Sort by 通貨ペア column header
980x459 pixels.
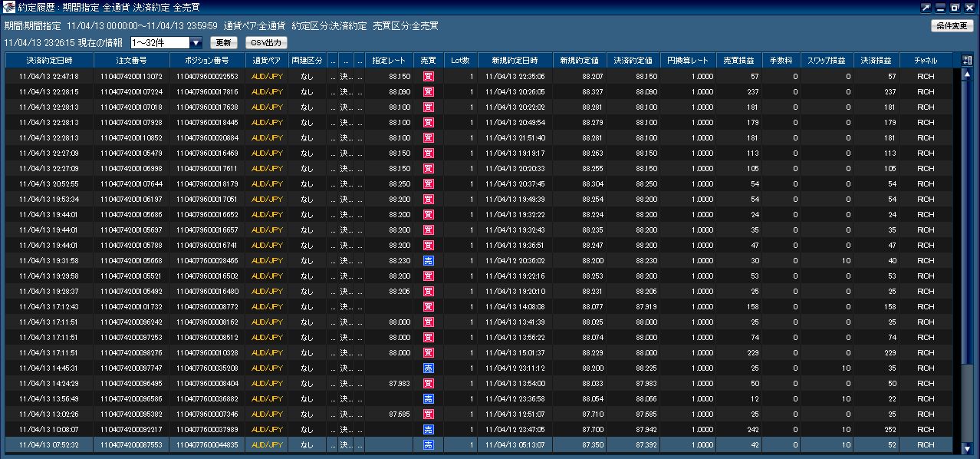click(x=267, y=60)
